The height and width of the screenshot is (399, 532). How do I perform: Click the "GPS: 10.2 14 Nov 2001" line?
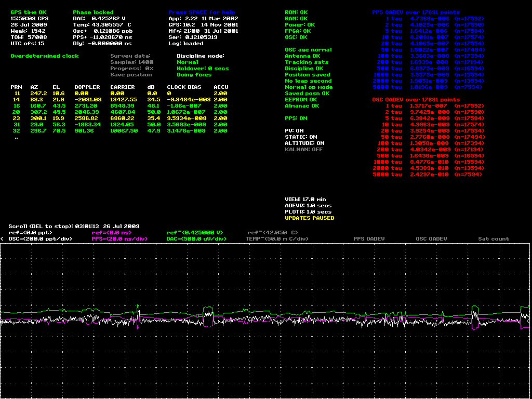[x=203, y=25]
